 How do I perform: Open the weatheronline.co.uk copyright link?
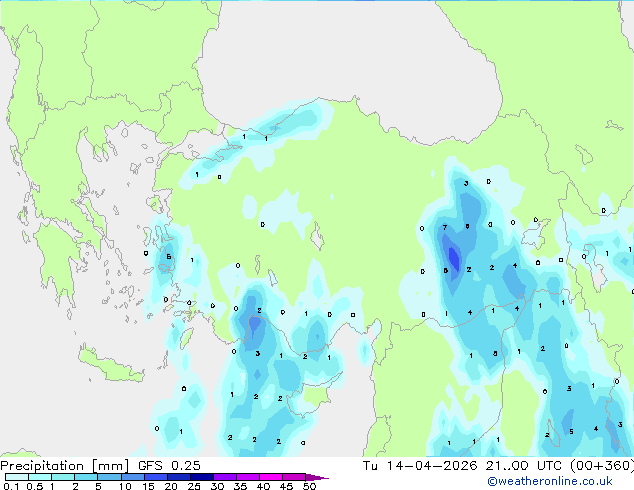coord(550,481)
